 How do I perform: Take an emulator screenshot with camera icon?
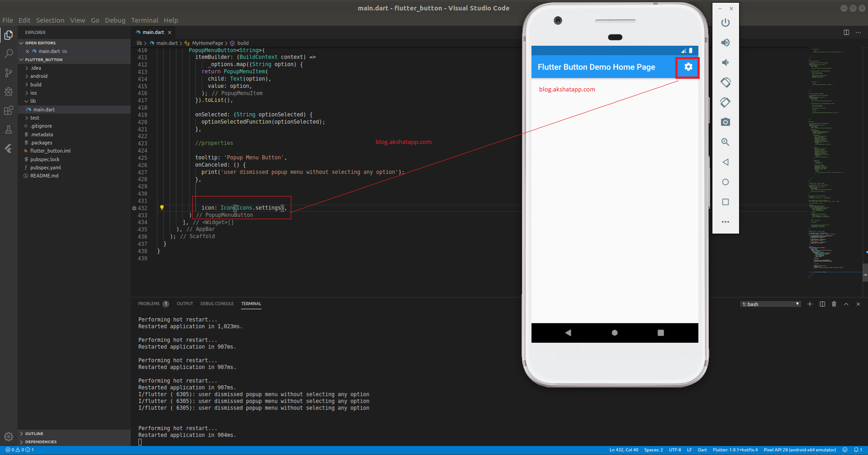[x=726, y=122]
